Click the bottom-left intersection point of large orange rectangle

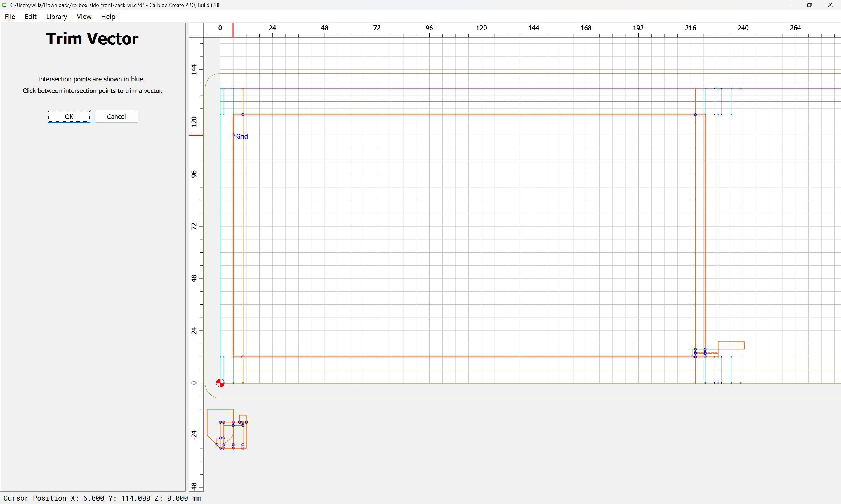pos(243,357)
